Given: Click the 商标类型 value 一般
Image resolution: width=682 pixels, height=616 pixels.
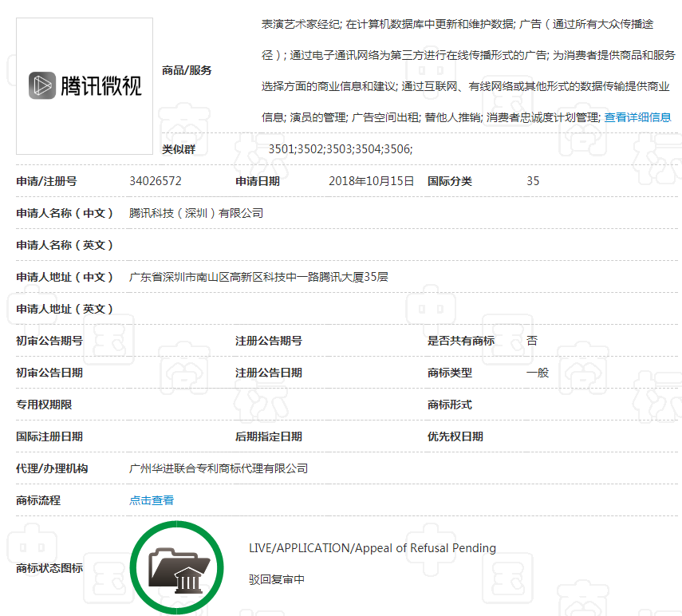Looking at the screenshot, I should tap(536, 373).
